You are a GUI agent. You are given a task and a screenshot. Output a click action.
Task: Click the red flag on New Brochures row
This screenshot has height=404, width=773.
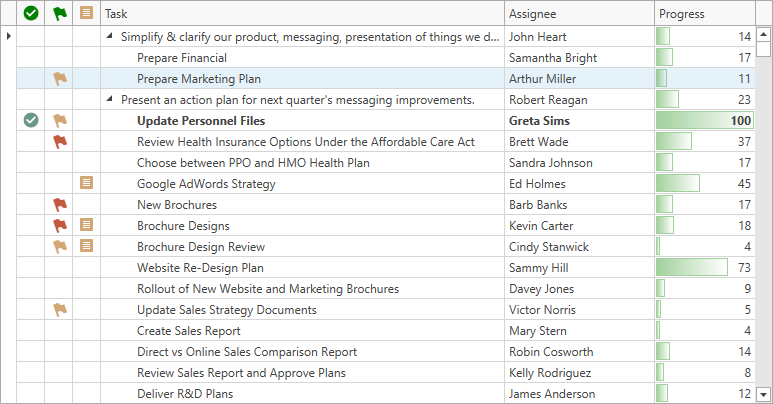click(60, 204)
